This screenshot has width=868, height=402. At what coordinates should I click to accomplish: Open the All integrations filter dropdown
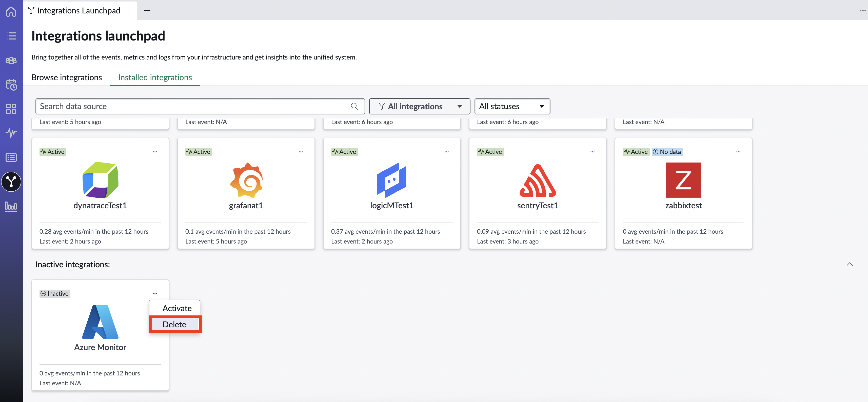[x=420, y=107]
